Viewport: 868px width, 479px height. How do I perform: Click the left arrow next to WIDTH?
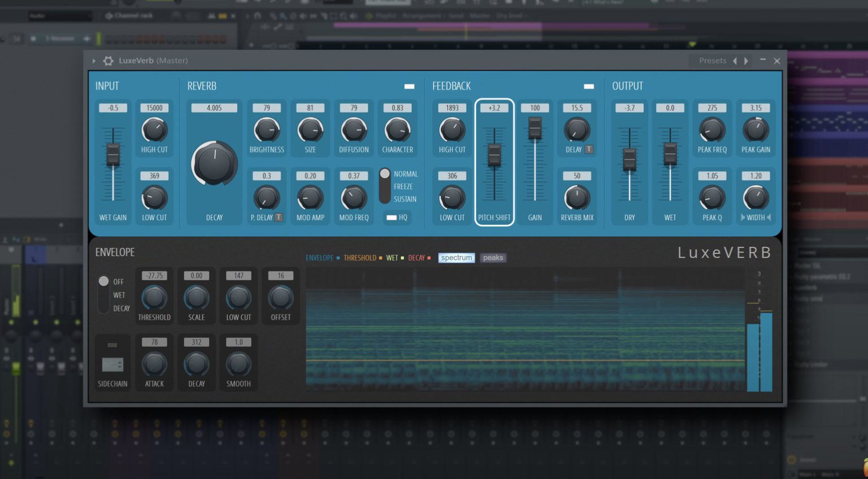point(743,217)
